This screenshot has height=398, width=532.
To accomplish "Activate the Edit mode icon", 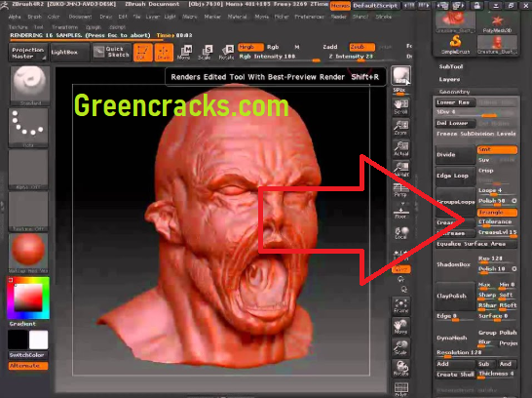I will pyautogui.click(x=143, y=53).
